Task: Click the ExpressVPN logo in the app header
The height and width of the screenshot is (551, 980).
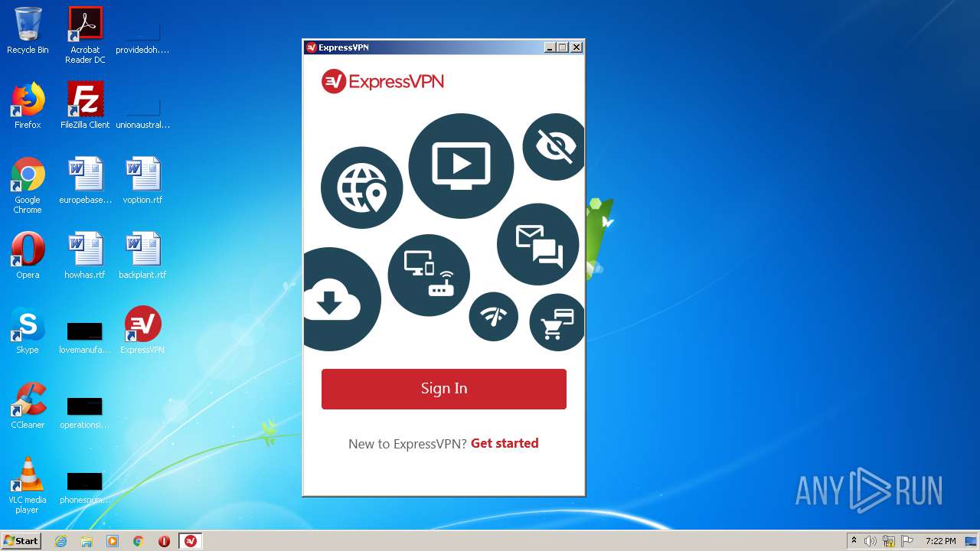Action: click(x=383, y=81)
